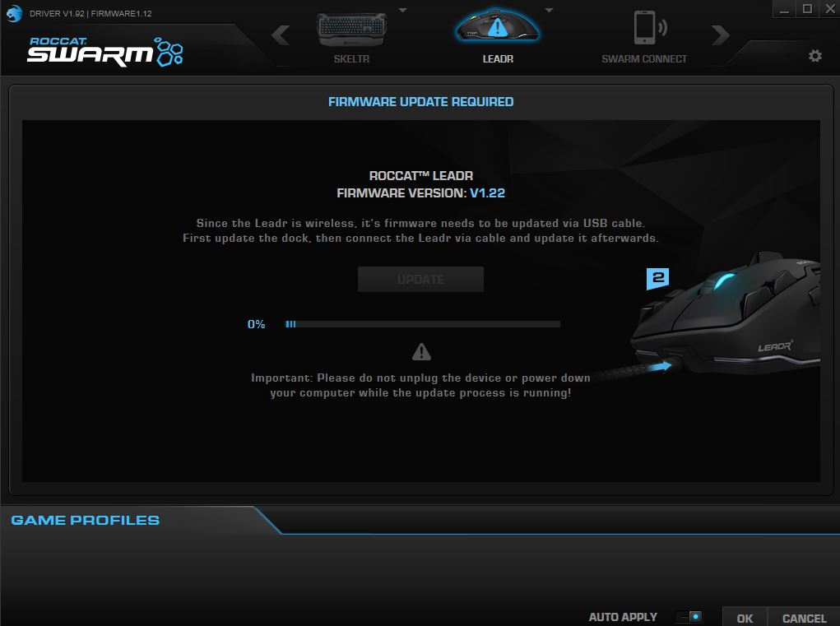This screenshot has height=626, width=840.
Task: Click the warning icon on the LEADR mouse
Action: tap(497, 27)
